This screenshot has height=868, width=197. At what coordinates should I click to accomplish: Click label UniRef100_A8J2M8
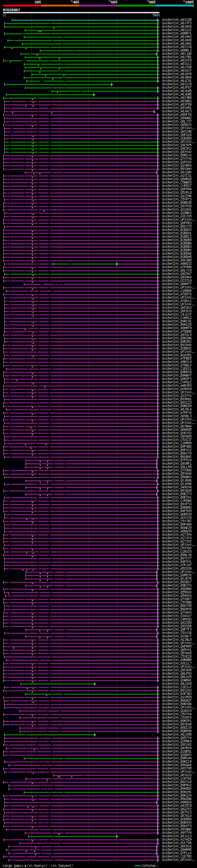(x=177, y=735)
